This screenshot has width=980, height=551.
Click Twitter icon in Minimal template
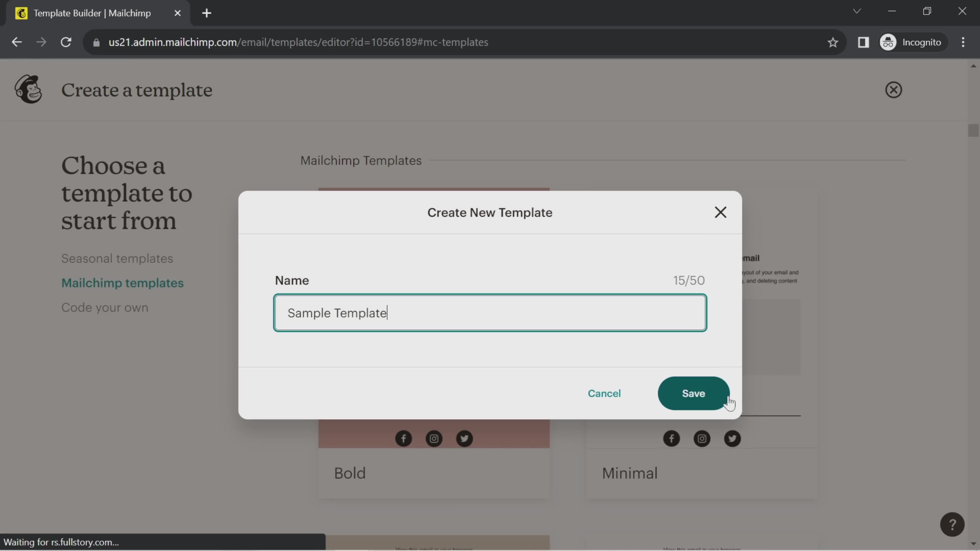(x=732, y=439)
